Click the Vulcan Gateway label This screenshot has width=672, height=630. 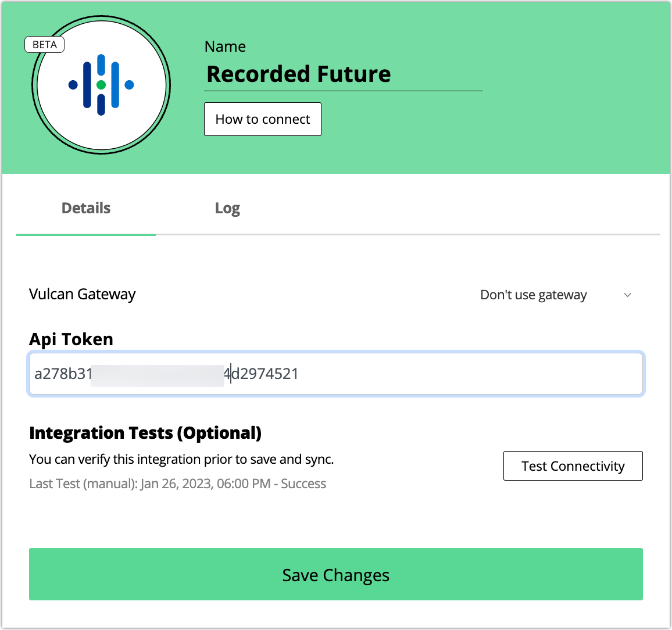pyautogui.click(x=83, y=295)
